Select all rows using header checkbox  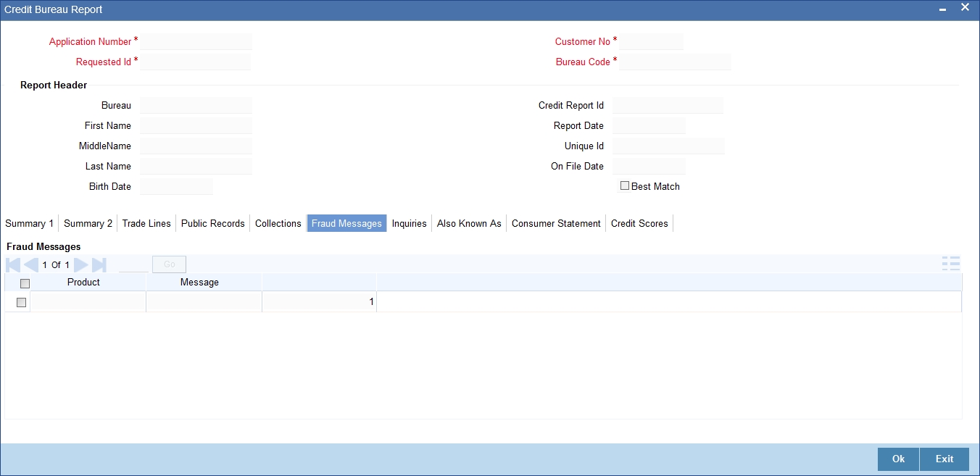click(x=25, y=283)
